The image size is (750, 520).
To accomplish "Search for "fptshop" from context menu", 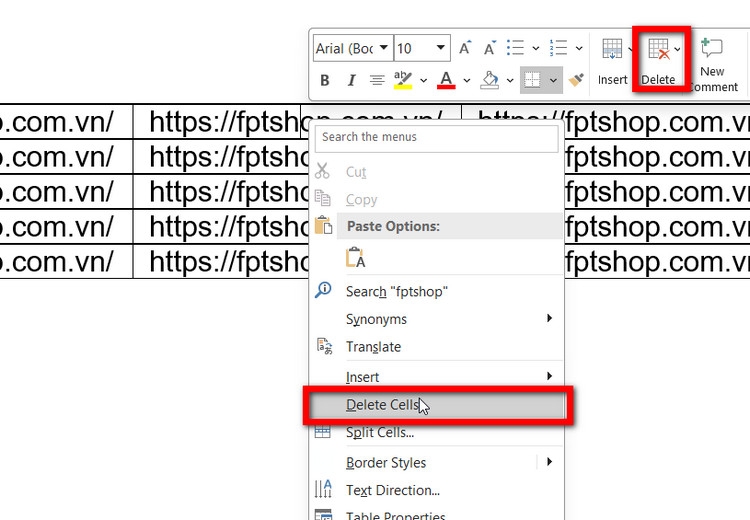I will click(436, 291).
